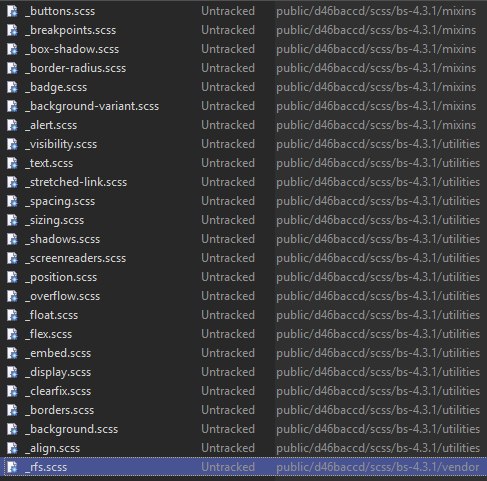Image resolution: width=487 pixels, height=481 pixels.
Task: Select the _background.scss file name
Action: (x=72, y=429)
